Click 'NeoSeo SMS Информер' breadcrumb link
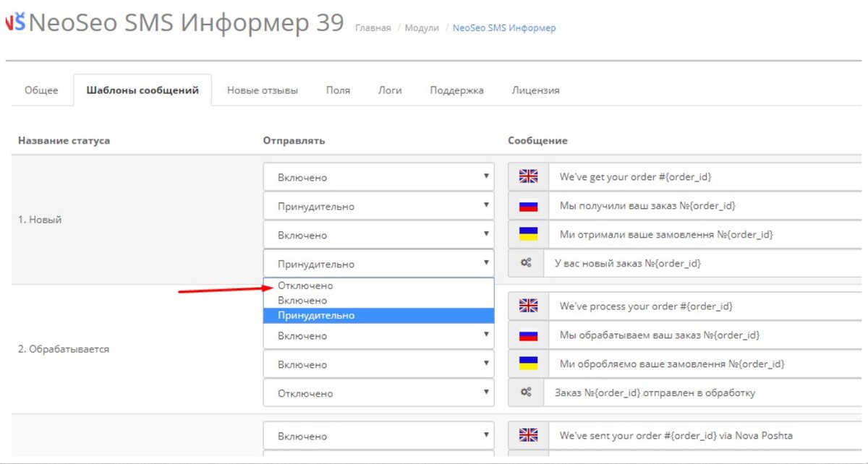 pyautogui.click(x=504, y=28)
